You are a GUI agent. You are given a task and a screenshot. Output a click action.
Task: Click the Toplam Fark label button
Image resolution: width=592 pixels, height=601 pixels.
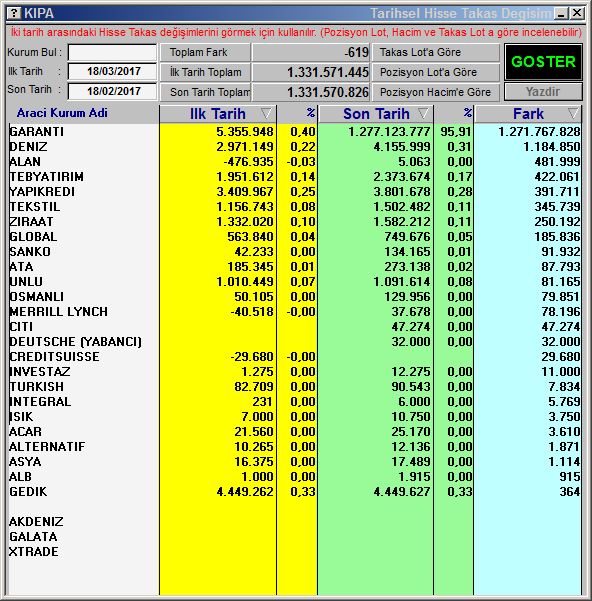point(205,53)
